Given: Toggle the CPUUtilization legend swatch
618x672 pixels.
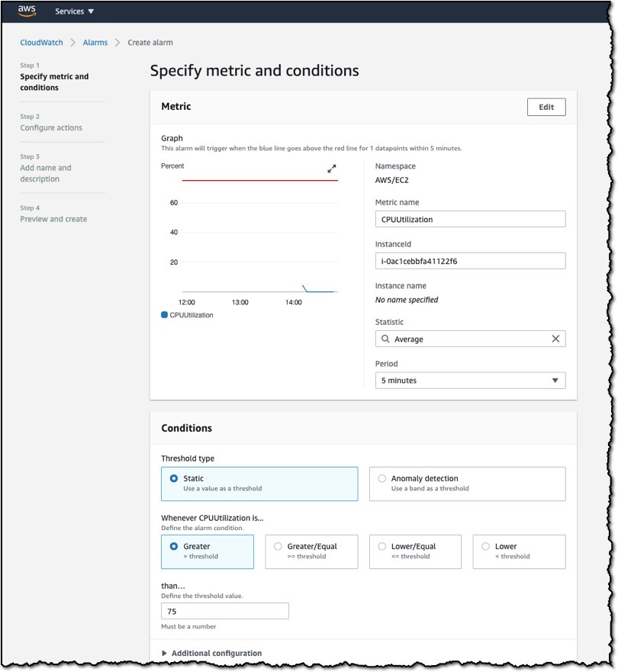Looking at the screenshot, I should click(x=164, y=314).
